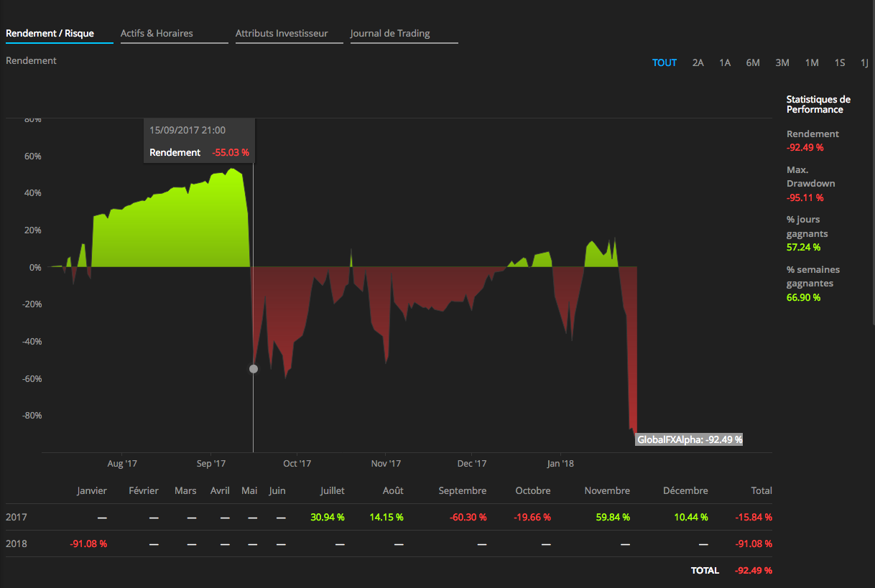
Task: Open the Actifs & Horaires tab
Action: click(x=157, y=34)
